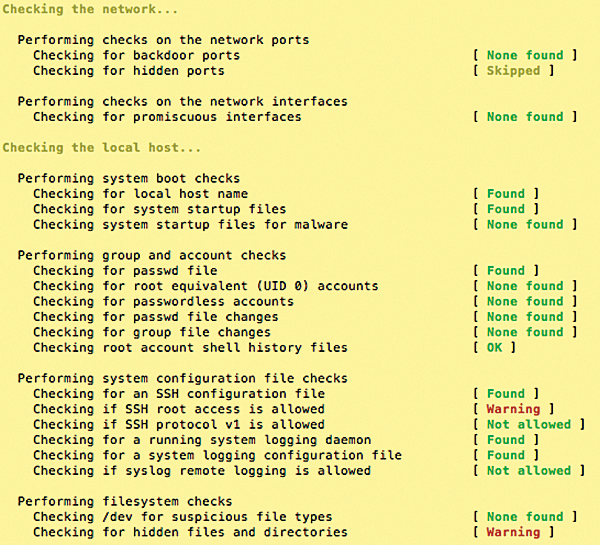Click the 'Checking the network...' heading
Viewport: 600px width, 545px height.
90,9
